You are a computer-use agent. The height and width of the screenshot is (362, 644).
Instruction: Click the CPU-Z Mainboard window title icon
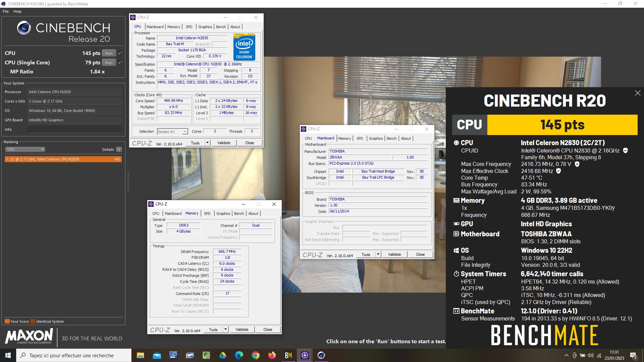coord(304,129)
